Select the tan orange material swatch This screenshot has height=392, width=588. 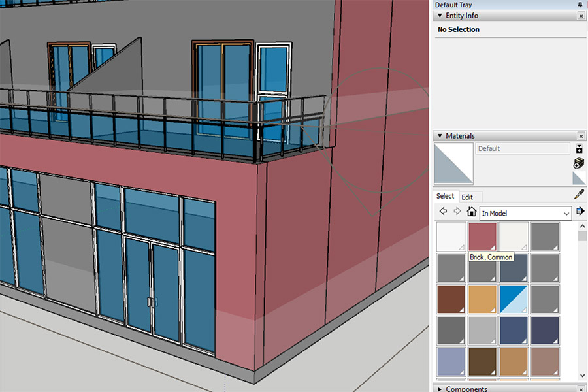click(482, 299)
